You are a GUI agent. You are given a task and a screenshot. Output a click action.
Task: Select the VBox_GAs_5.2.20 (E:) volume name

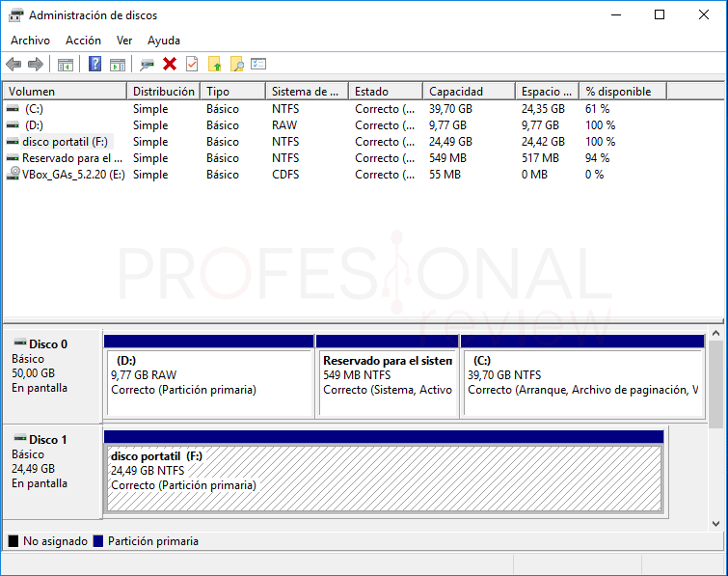click(x=74, y=175)
